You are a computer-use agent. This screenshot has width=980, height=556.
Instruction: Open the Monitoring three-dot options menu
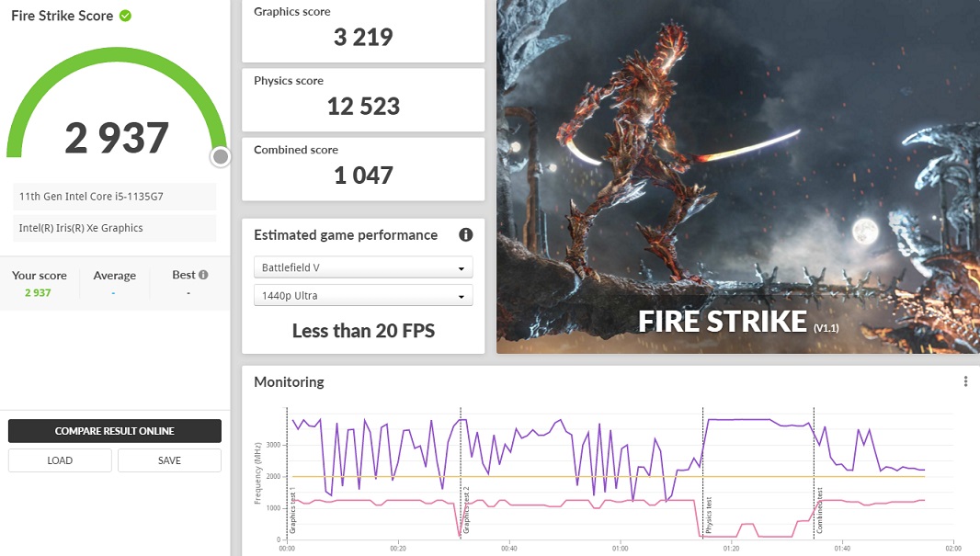tap(965, 381)
